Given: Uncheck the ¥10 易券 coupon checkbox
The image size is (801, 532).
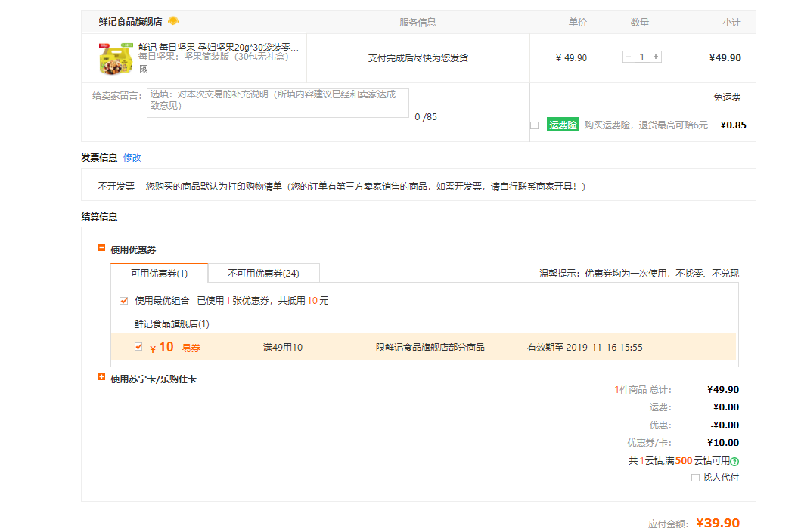Looking at the screenshot, I should (x=138, y=347).
